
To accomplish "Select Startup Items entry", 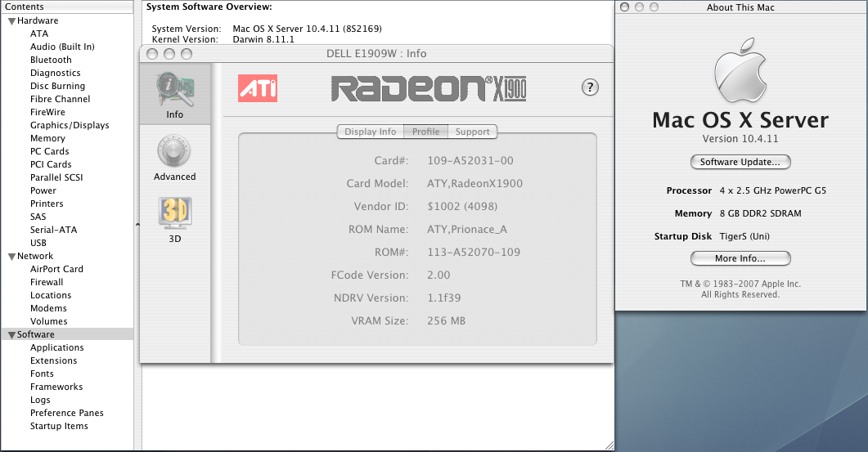I will tap(59, 427).
